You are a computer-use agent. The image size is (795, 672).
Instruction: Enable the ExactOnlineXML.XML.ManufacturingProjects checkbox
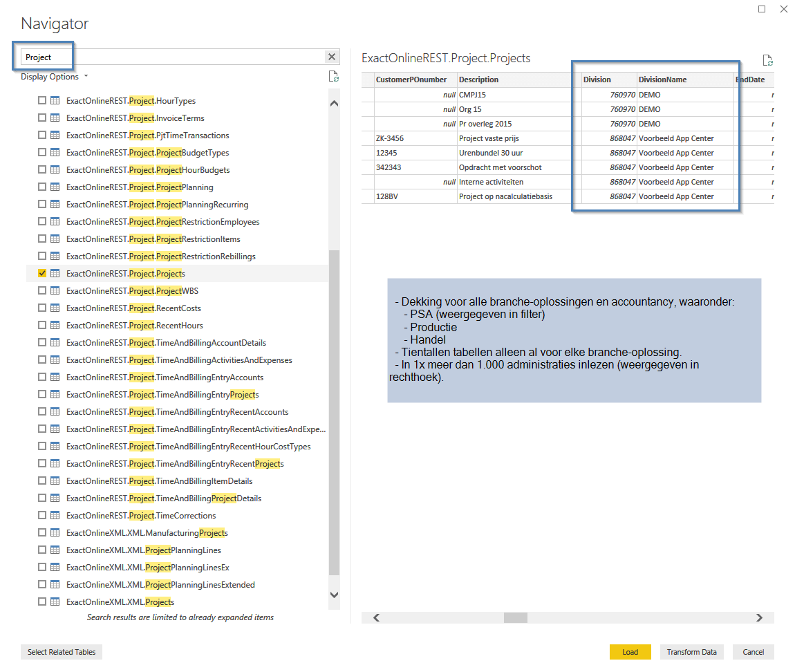tap(42, 533)
